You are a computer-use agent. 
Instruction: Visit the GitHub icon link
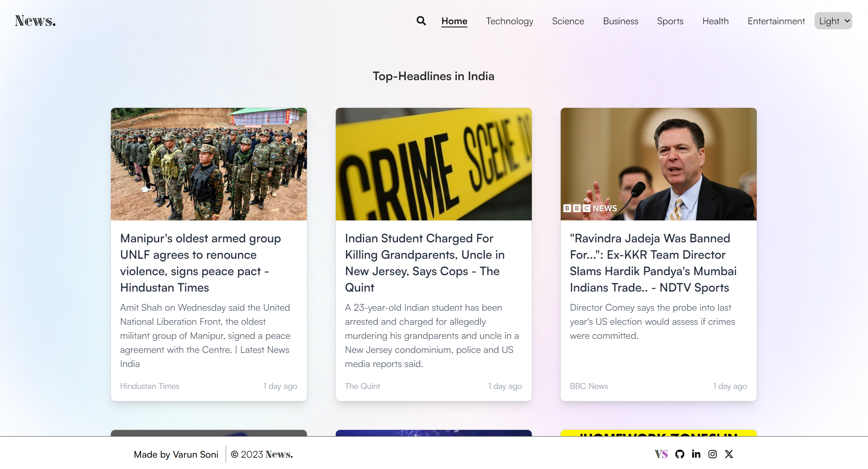click(x=680, y=454)
